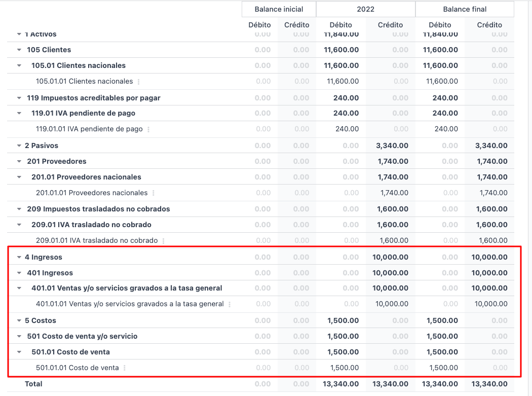This screenshot has width=532, height=396.
Task: Click the three-dot icon next to 201.01.01 Proveedores nacionales
Action: 154,193
